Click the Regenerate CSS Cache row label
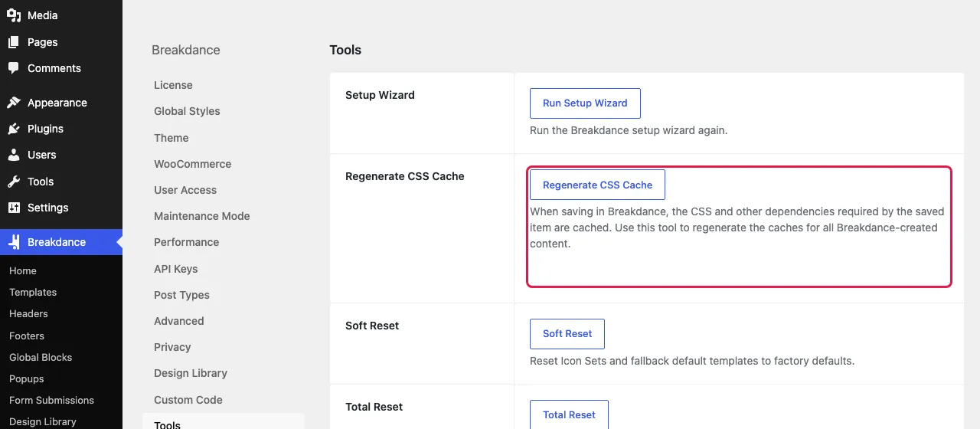 tap(405, 176)
